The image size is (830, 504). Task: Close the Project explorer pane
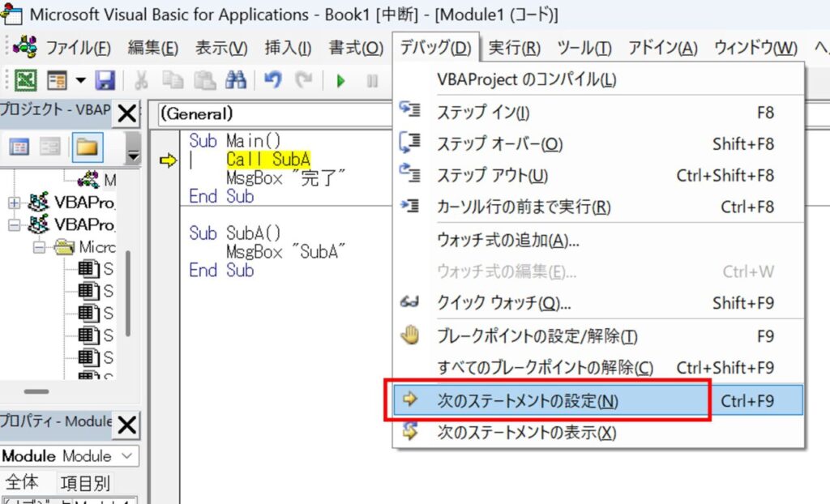[126, 113]
